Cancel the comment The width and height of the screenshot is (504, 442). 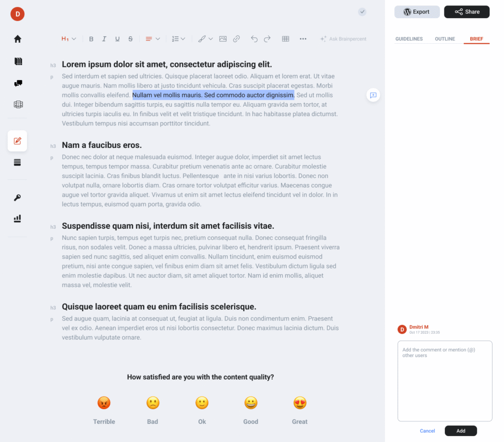pos(427,431)
